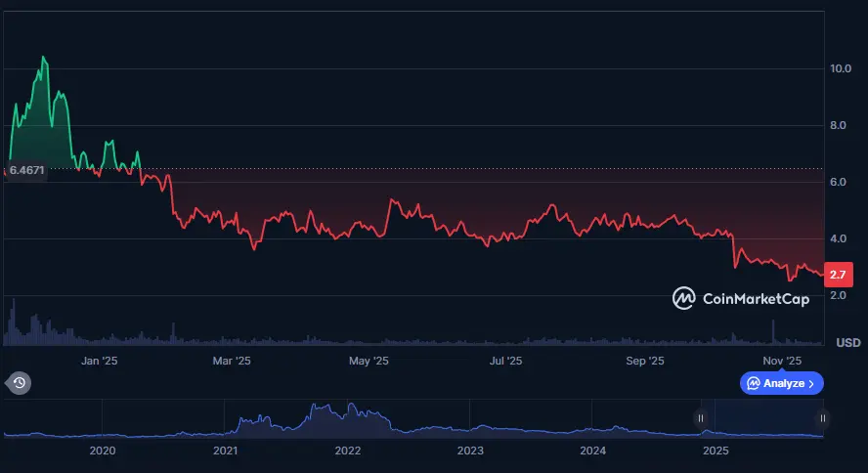Click the 2021 label in the navigator timeline
This screenshot has height=473, width=868.
coord(225,451)
